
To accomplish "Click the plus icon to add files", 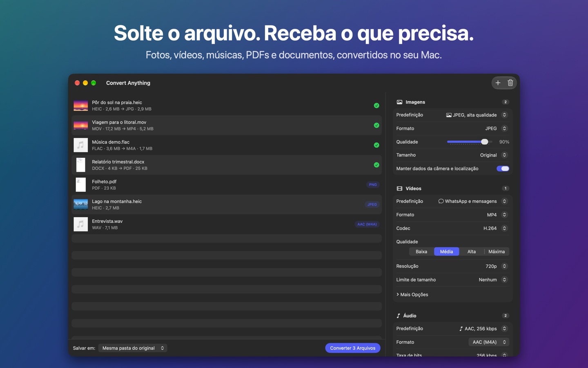I will pyautogui.click(x=498, y=83).
